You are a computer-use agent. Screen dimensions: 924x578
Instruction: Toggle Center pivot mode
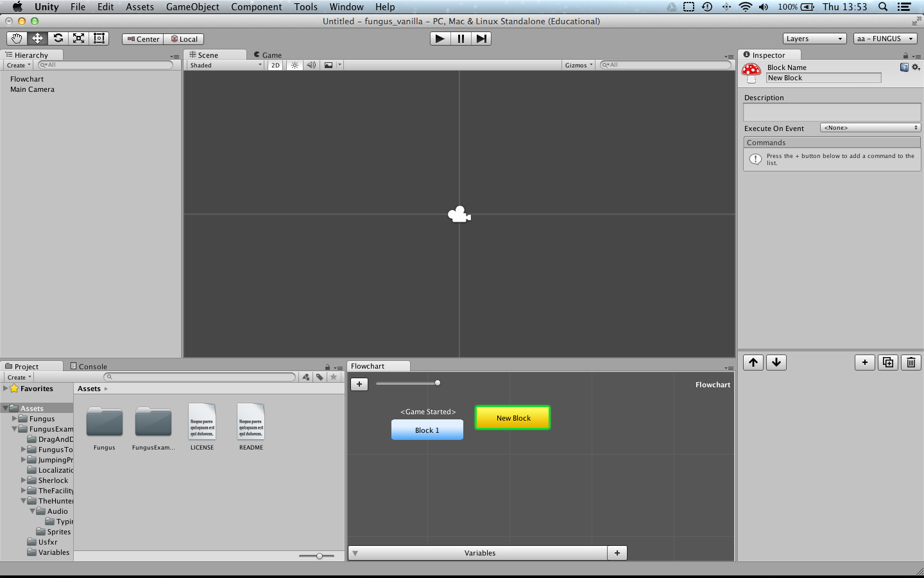tap(143, 39)
